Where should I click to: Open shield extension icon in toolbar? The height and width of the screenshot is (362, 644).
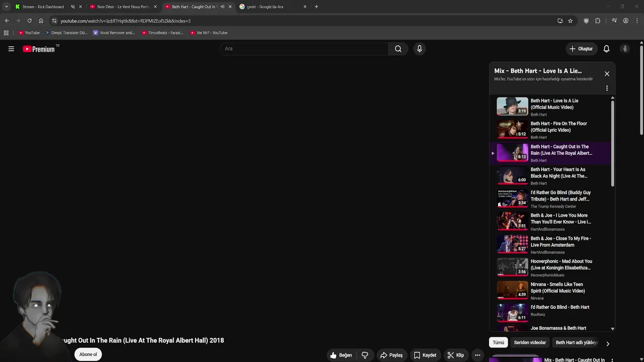coord(586,21)
